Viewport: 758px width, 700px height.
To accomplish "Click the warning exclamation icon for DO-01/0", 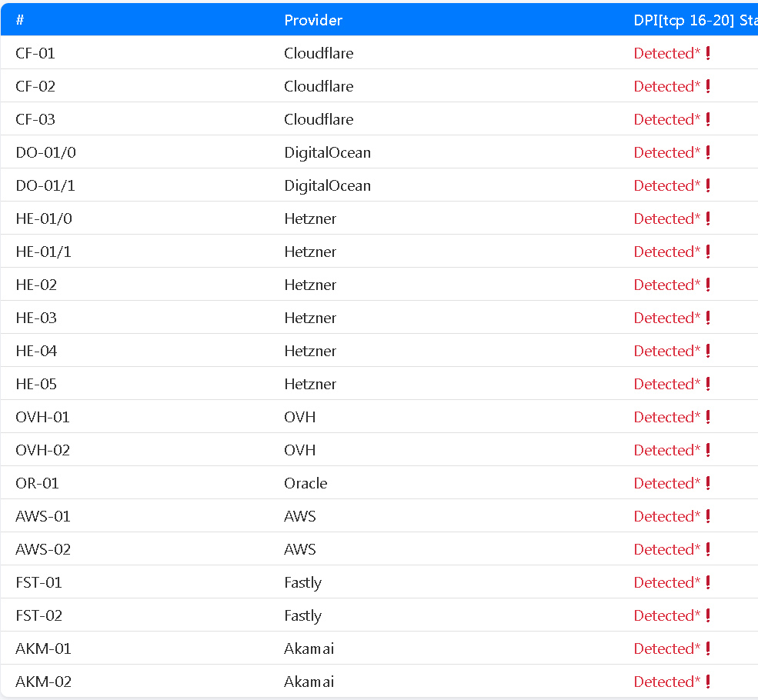I will [708, 152].
